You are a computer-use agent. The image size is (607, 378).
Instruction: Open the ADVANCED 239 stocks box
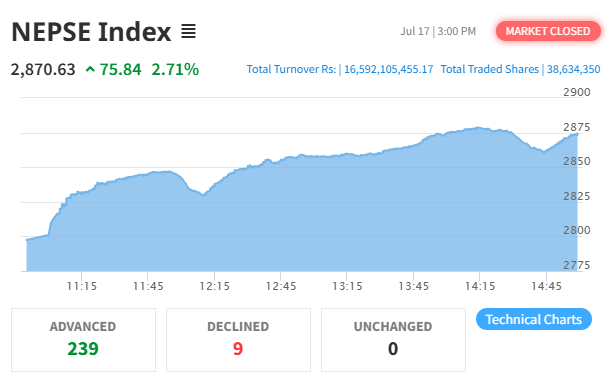click(x=83, y=340)
